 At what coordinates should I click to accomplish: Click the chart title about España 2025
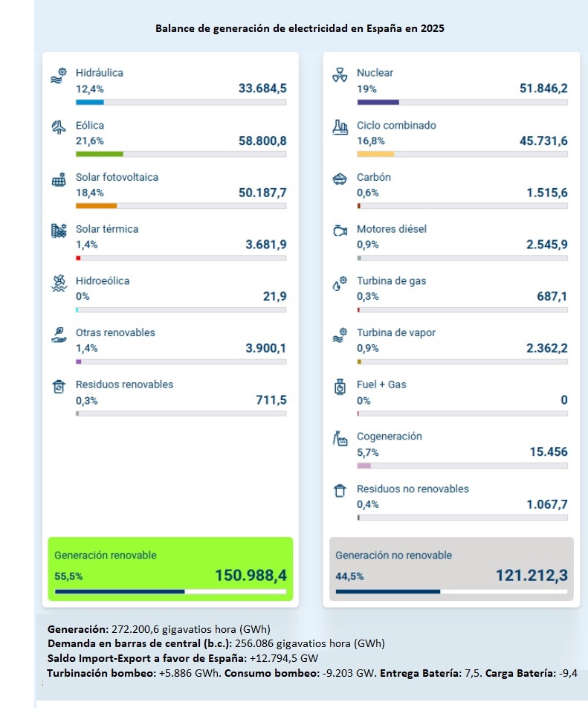300,28
